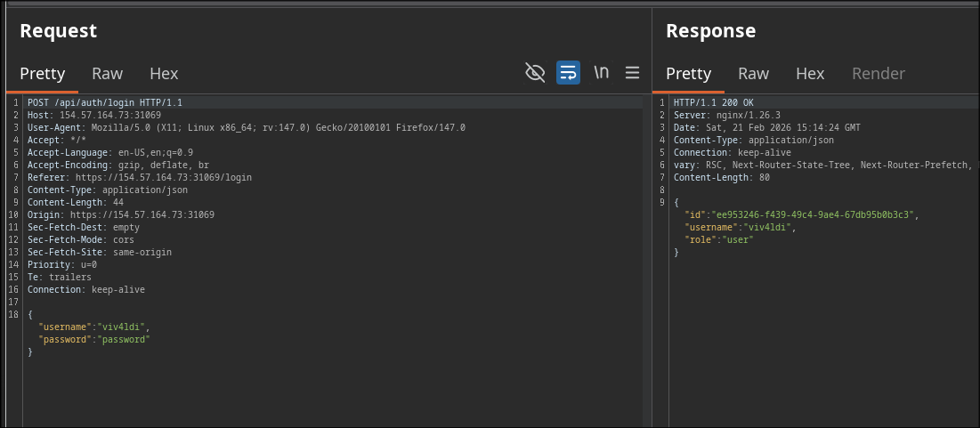Click the request Content-Type: application/json line

108,190
